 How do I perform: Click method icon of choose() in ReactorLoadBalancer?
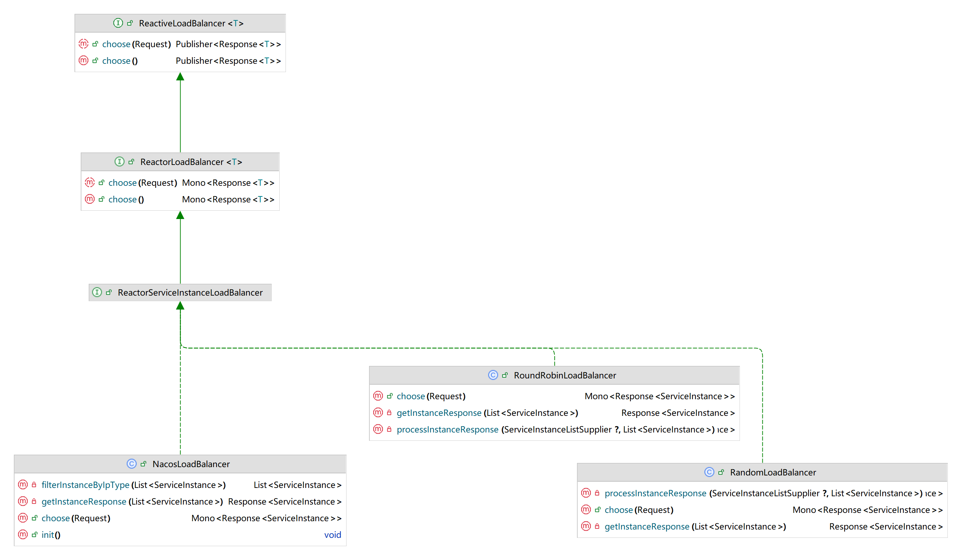[x=89, y=199]
